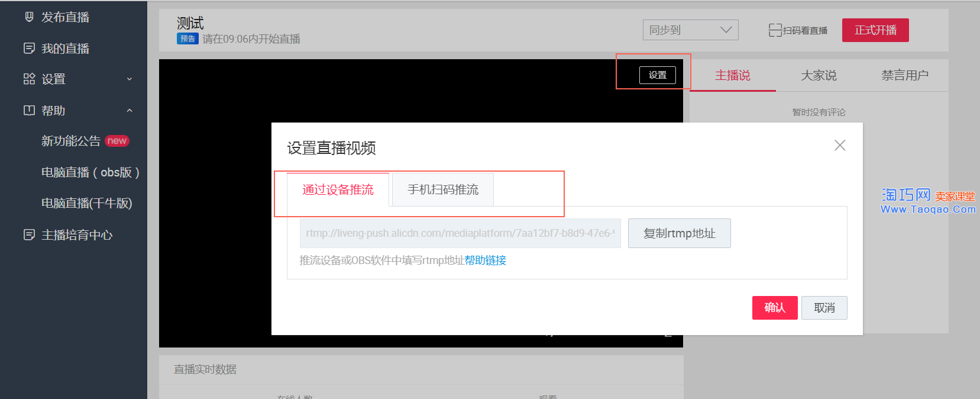Viewport: 980px width, 399px height.
Task: Click the 我的直播 list icon
Action: click(29, 49)
